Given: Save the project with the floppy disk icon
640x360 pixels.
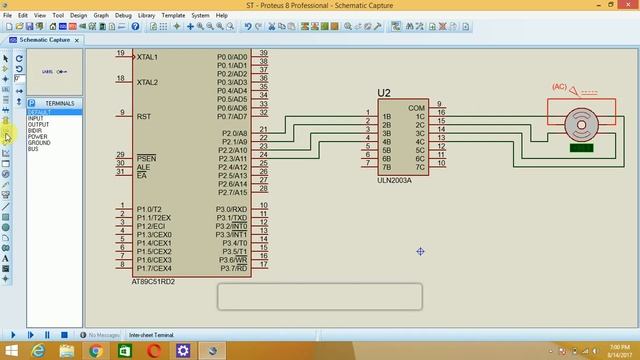Looking at the screenshot, I should tap(29, 27).
